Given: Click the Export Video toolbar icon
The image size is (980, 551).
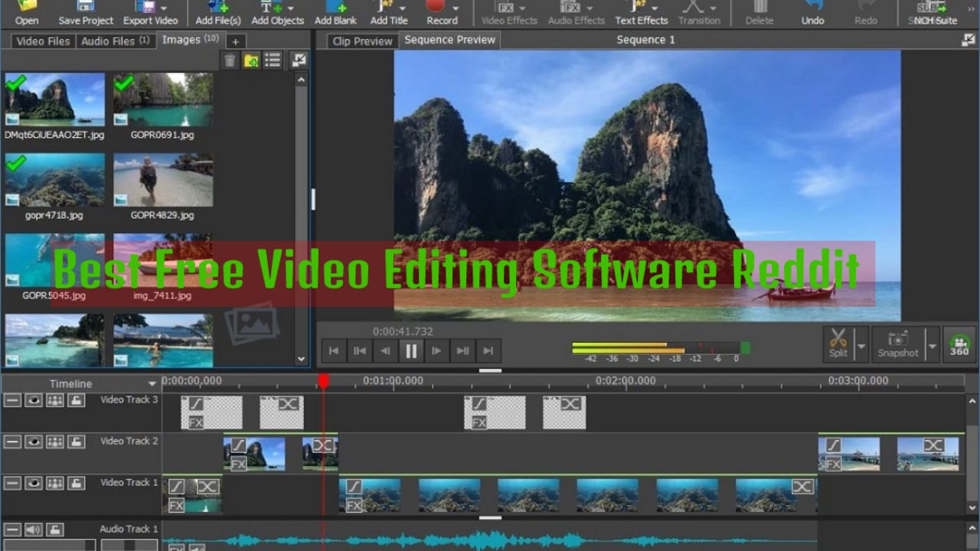Looking at the screenshot, I should pyautogui.click(x=150, y=12).
